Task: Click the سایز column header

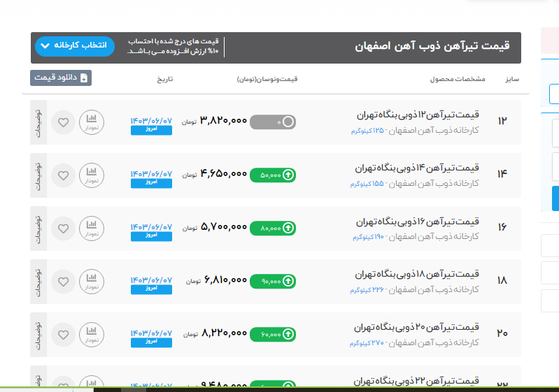Action: click(511, 79)
